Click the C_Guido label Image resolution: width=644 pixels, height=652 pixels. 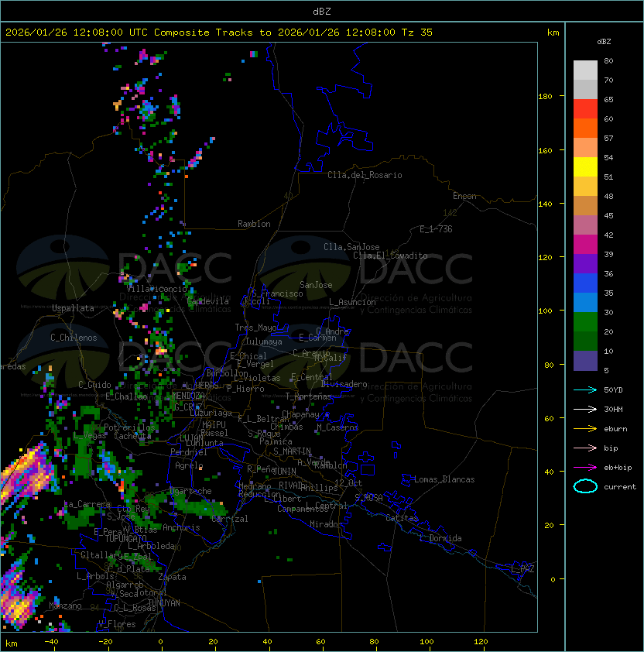[94, 385]
